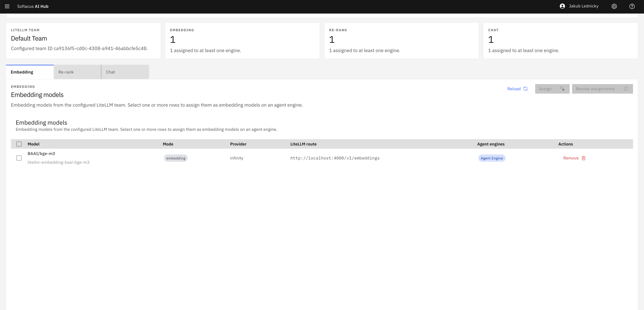Click the user avatar icon
644x310 pixels.
[x=562, y=6]
